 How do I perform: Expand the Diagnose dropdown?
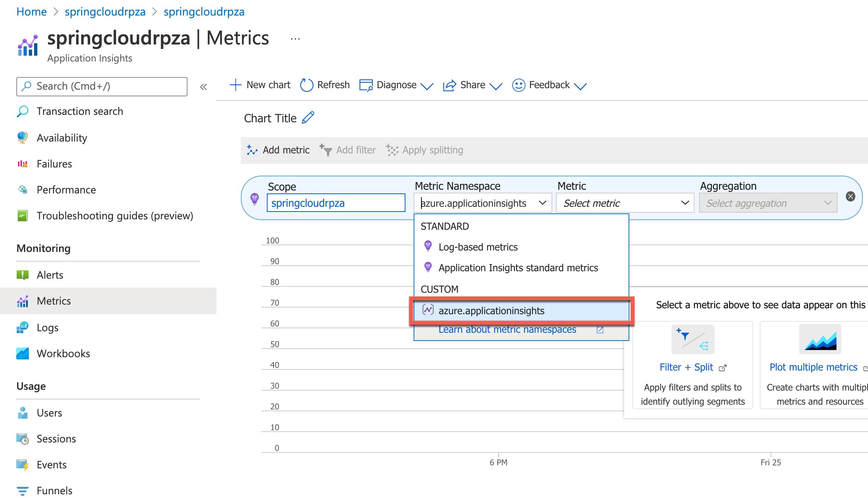click(427, 86)
